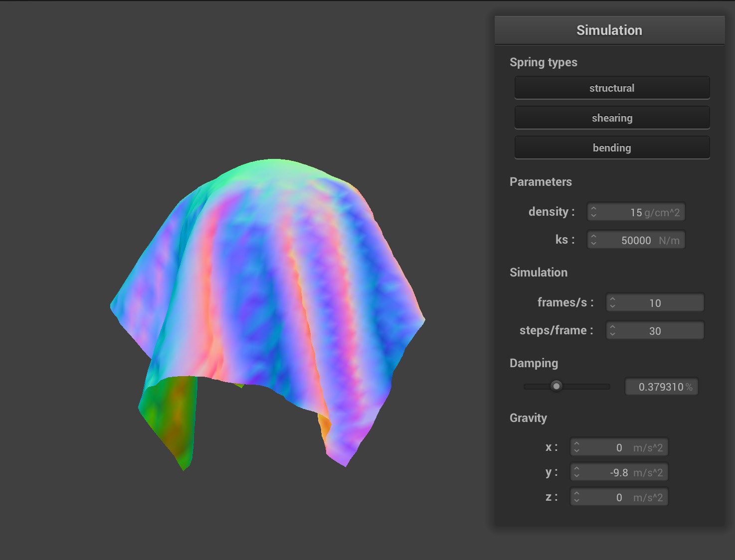Viewport: 735px width, 560px height.
Task: Click the frames/s stepper arrows
Action: [x=612, y=303]
